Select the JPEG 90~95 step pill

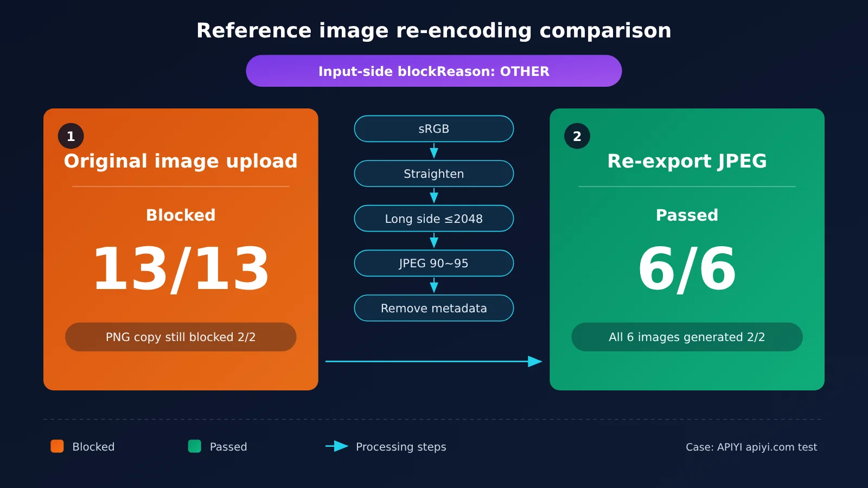[x=434, y=263]
